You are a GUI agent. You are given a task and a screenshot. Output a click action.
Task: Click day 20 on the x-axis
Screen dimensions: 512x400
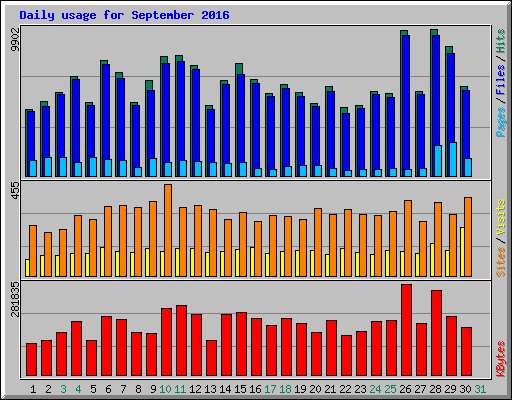315,389
